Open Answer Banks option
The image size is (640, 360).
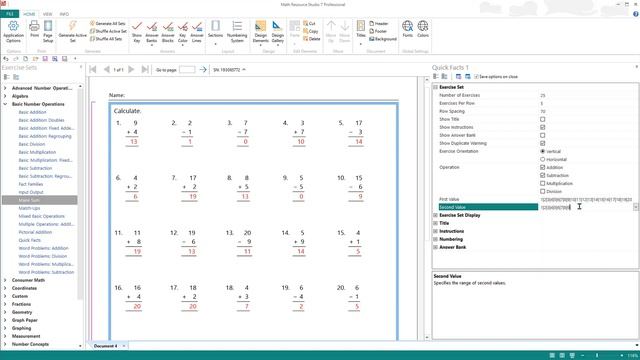tap(152, 32)
